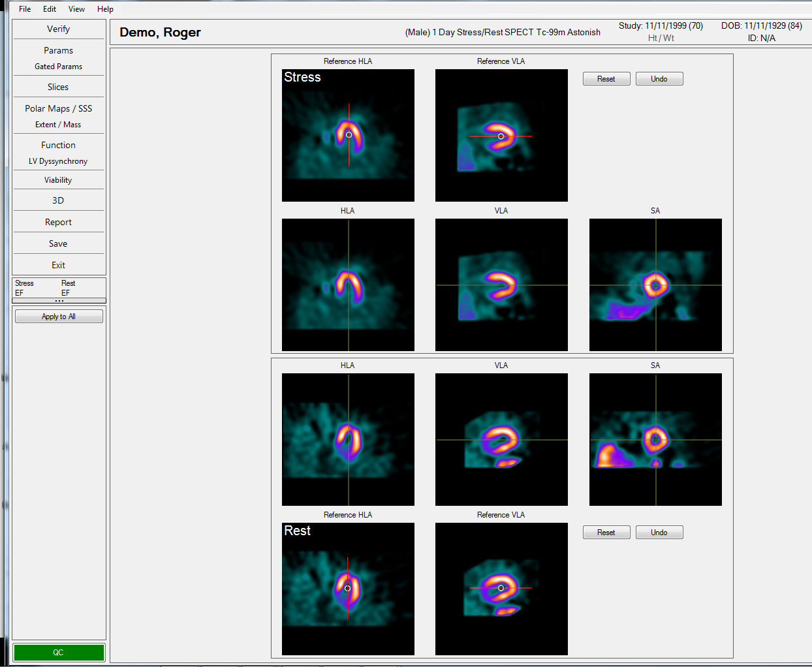812x667 pixels.
Task: Click Apply to All button
Action: click(59, 317)
